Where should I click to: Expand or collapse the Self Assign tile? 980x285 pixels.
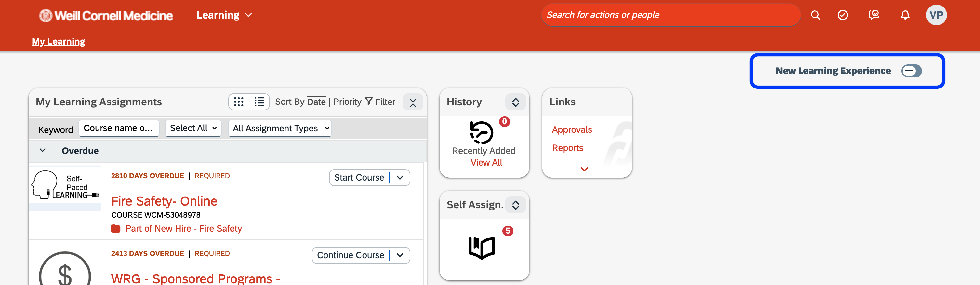[515, 205]
